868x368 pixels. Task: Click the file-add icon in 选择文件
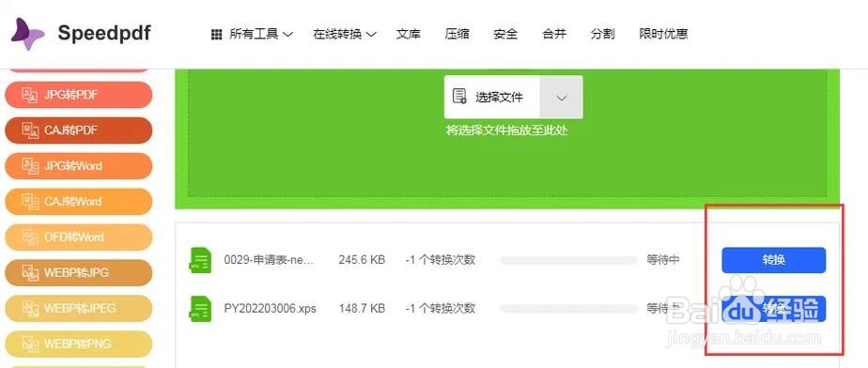tap(460, 97)
